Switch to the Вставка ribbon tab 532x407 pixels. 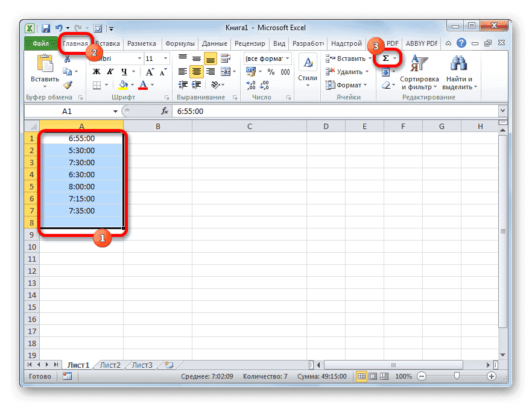[x=107, y=43]
